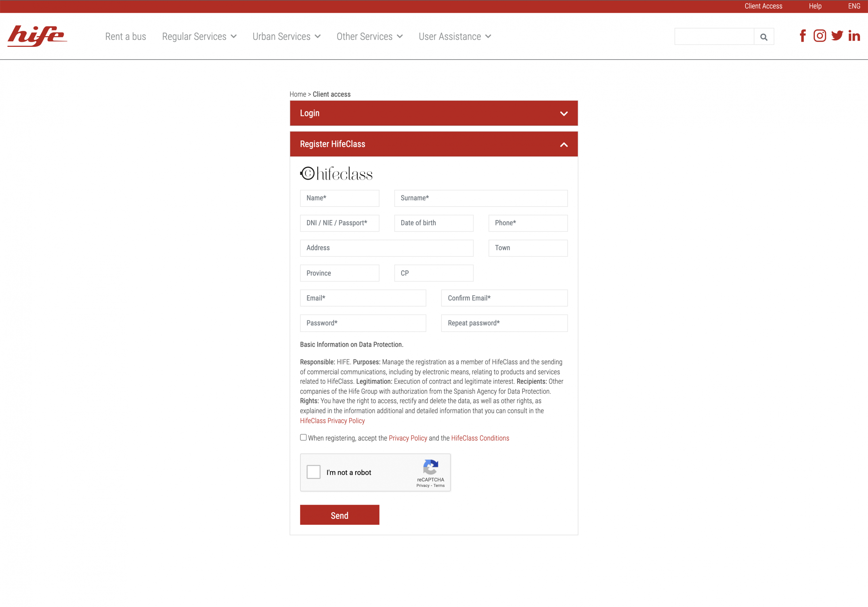Open the Privacy Policy link beside checkbox
Screen dimensions: 868x607
[x=408, y=438]
